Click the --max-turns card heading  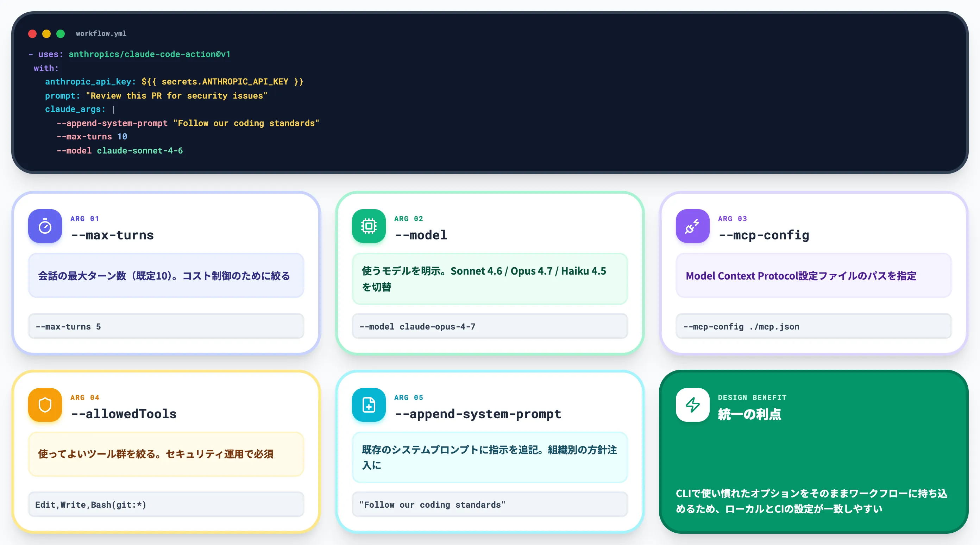tap(113, 235)
